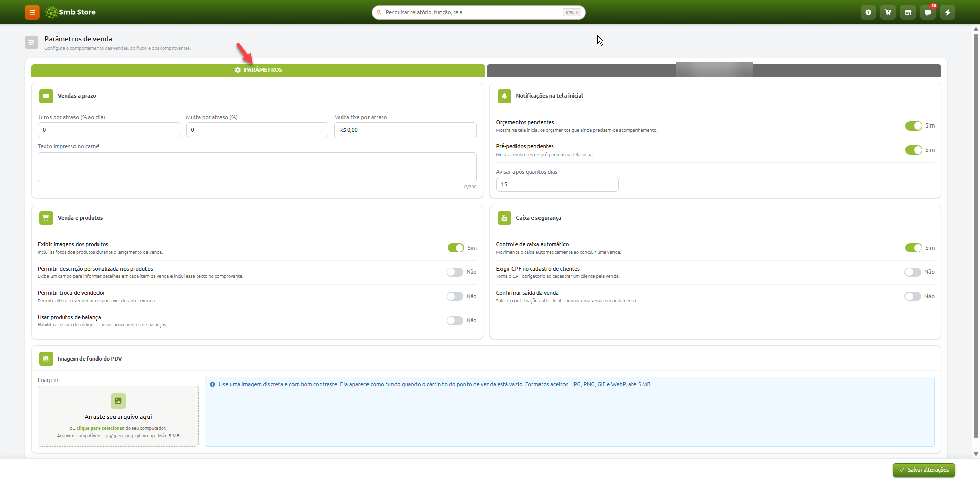Click the lightning bolt quick actions icon
Viewport: 980px width, 482px height.
pos(948,12)
